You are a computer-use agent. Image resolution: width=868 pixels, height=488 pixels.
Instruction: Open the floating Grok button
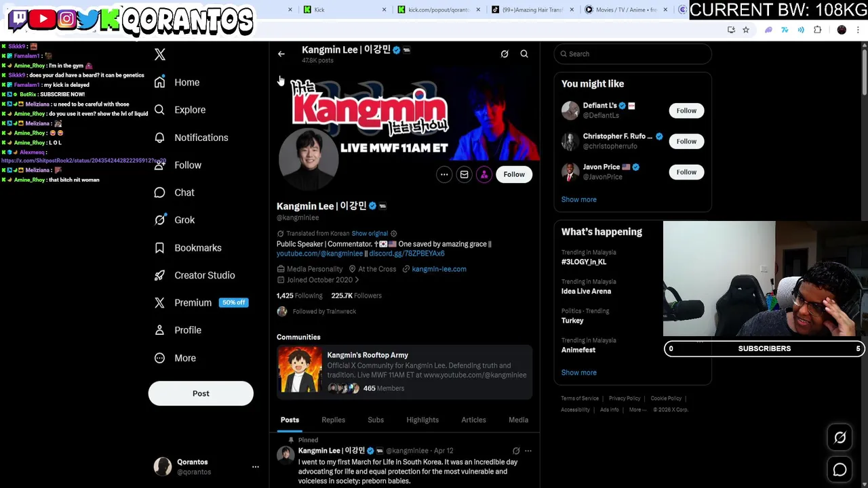coord(840,438)
